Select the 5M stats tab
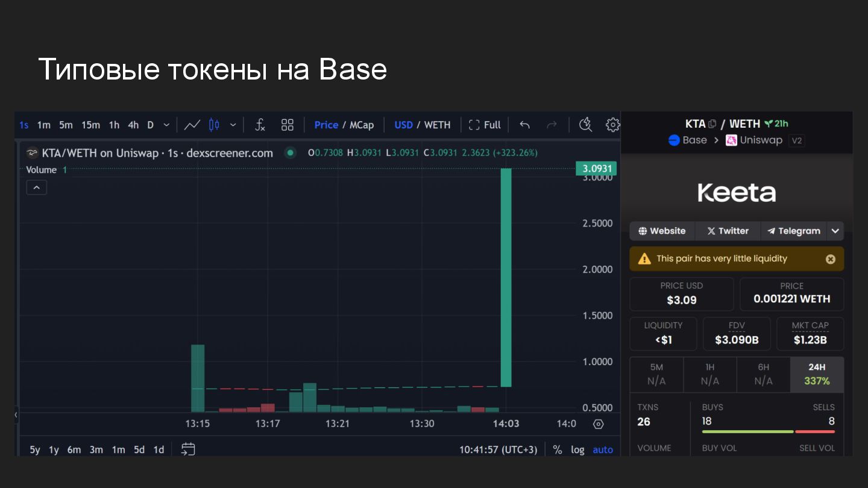 (656, 374)
